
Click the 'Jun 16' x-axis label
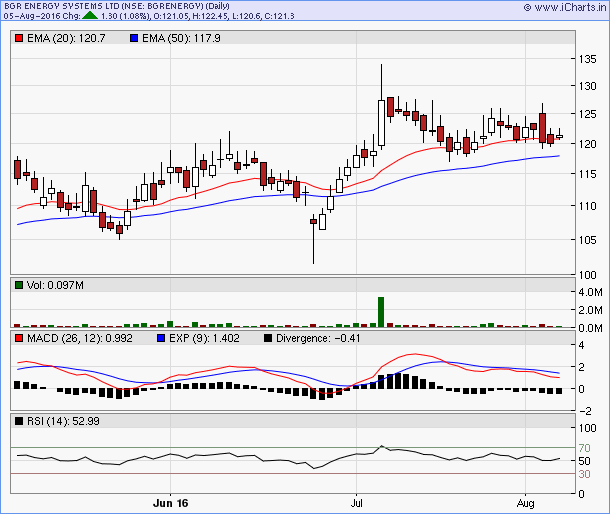(170, 503)
